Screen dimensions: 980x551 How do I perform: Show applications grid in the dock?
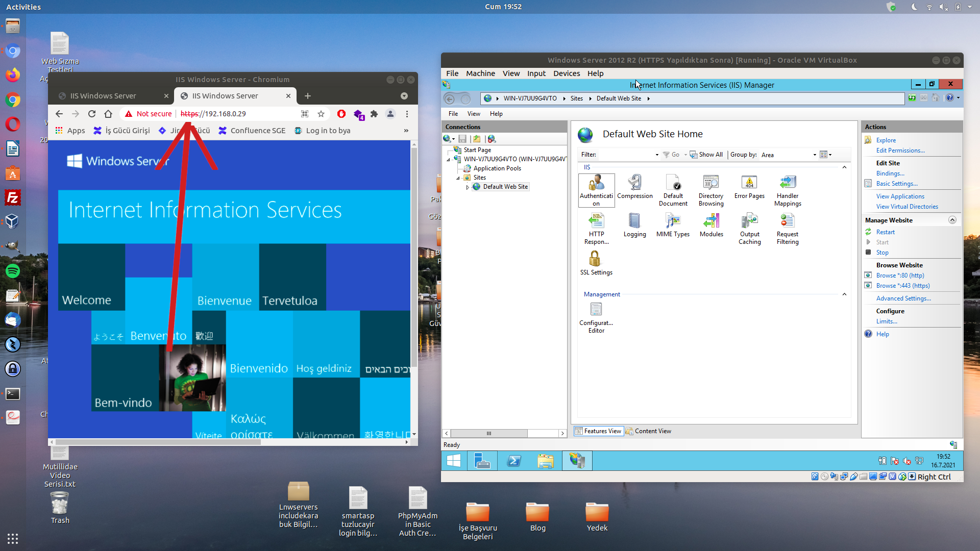click(x=13, y=538)
